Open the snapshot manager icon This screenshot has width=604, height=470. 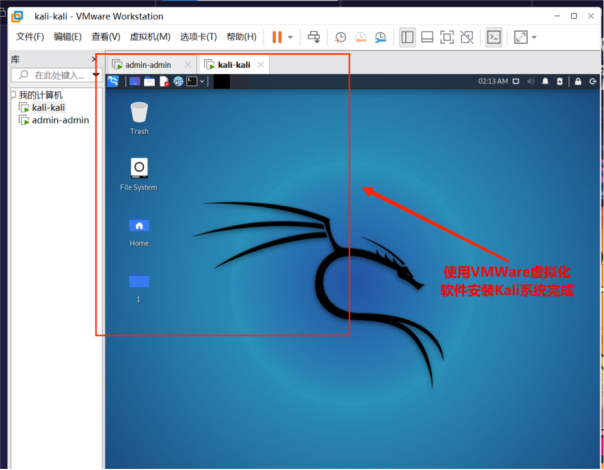coord(381,37)
